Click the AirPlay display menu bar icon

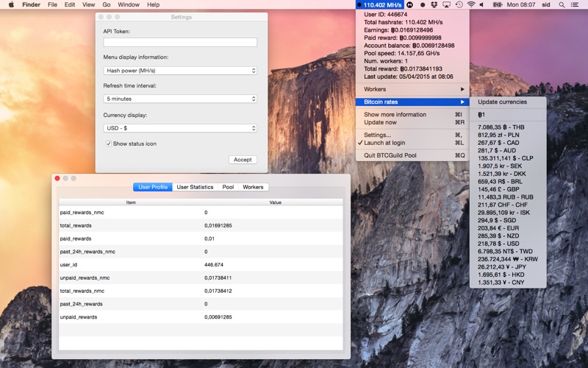click(x=446, y=4)
